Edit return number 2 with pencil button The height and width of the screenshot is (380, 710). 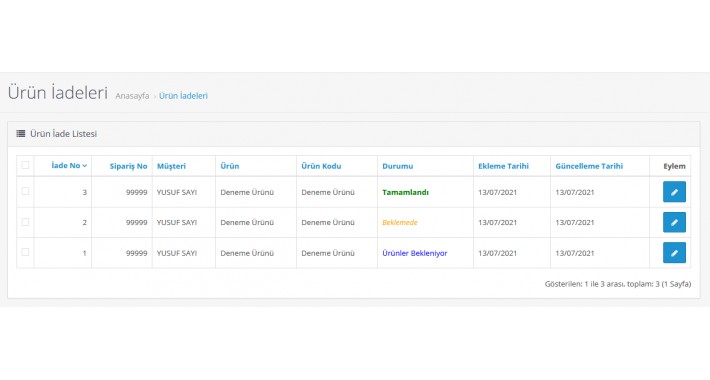[674, 222]
